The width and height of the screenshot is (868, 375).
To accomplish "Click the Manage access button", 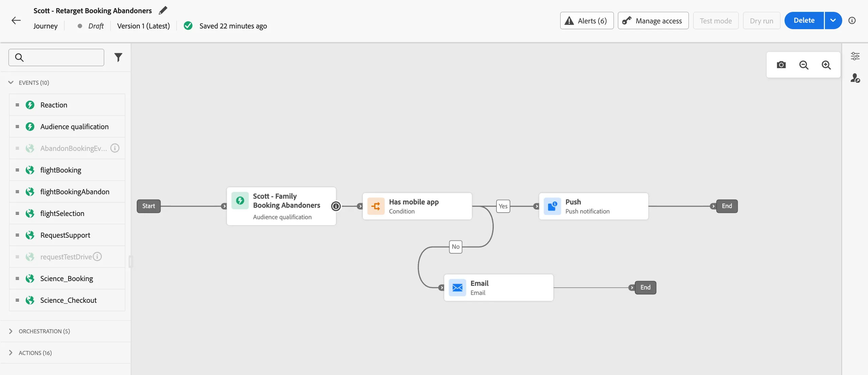I will [x=653, y=21].
